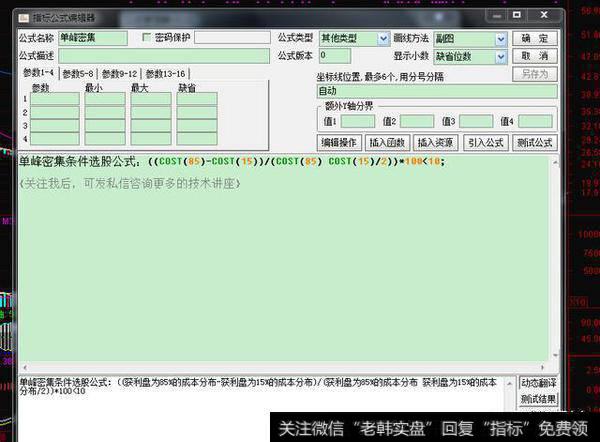This screenshot has height=442, width=600.
Task: Focus the 公式版本 input field
Action: tap(335, 56)
